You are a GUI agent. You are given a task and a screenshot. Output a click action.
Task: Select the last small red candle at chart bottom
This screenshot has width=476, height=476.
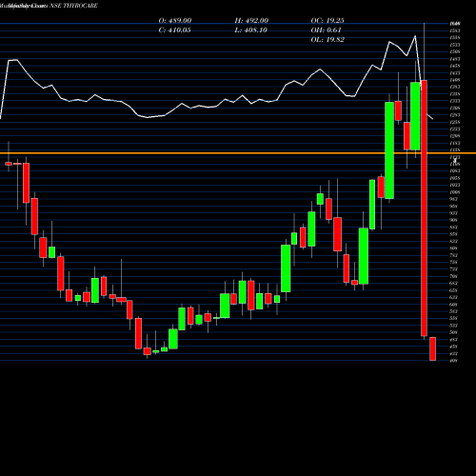(x=432, y=348)
